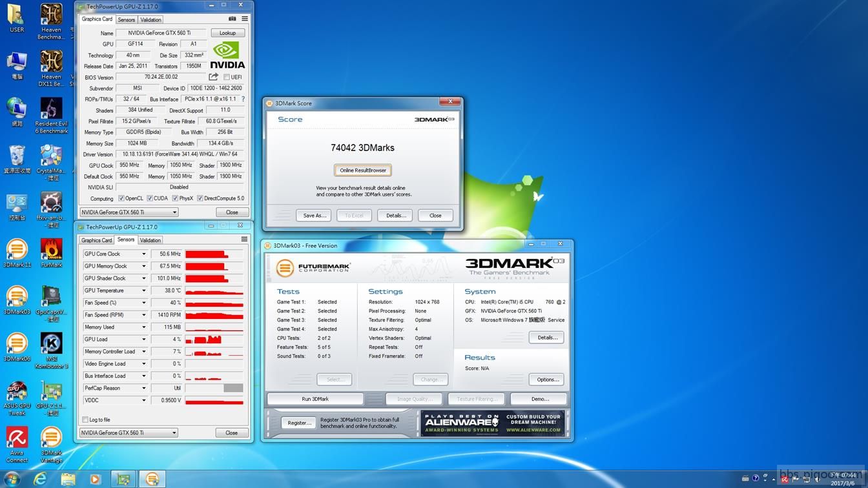Click the BIOS export share icon in GPU-Z
The image size is (868, 488).
pos(213,77)
